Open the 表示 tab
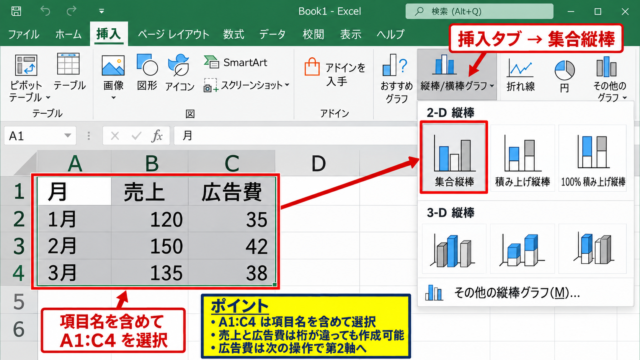This screenshot has width=640, height=360. coord(351,34)
